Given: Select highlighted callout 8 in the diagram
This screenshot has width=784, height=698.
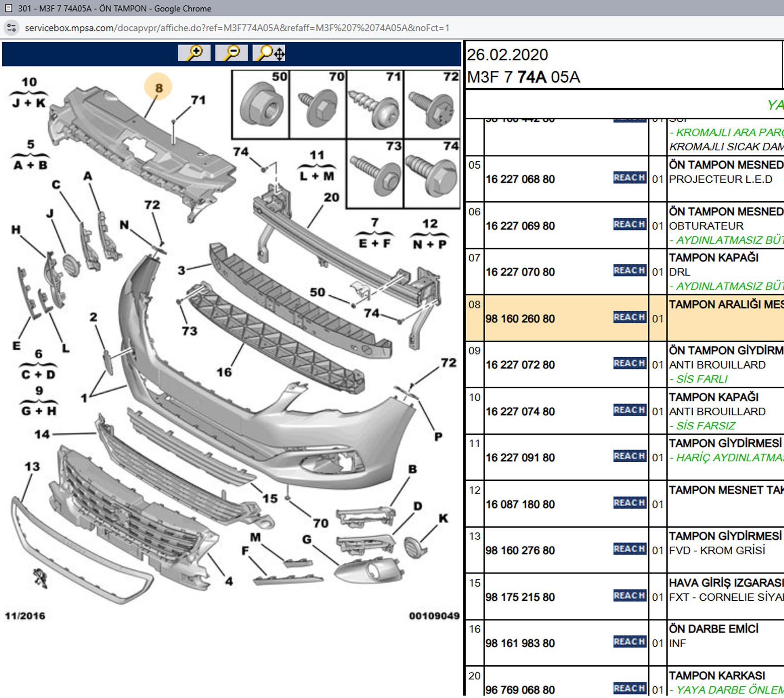Looking at the screenshot, I should point(158,88).
